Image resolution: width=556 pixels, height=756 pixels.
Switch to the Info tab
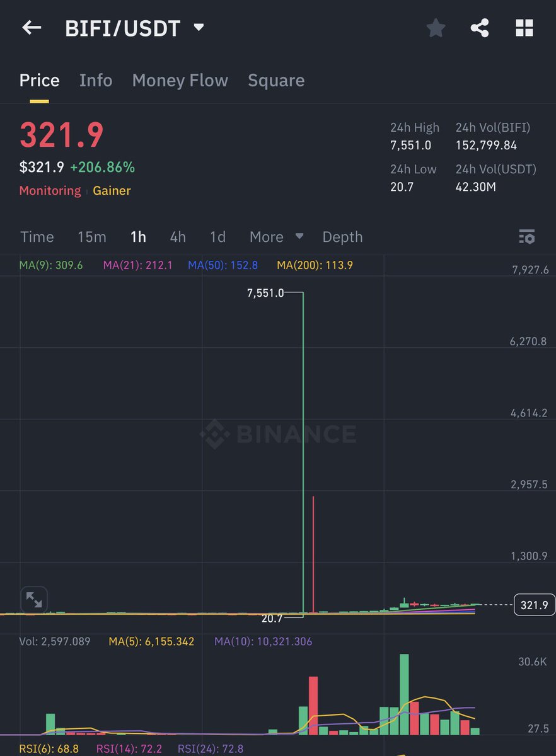coord(96,81)
